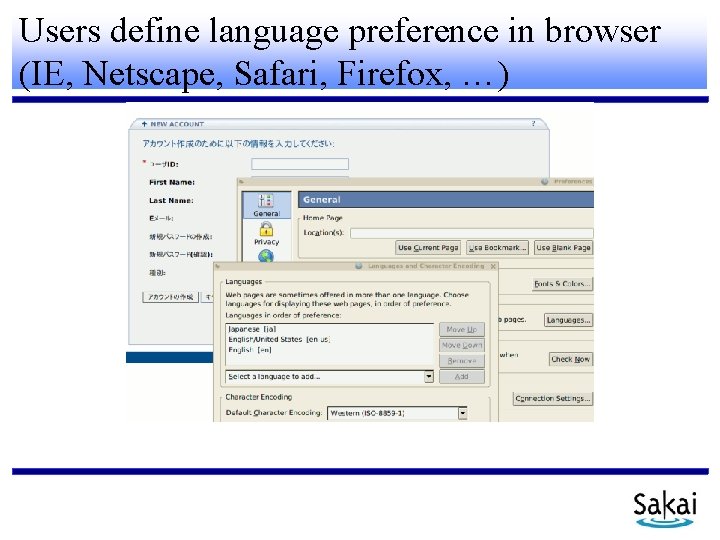
Task: Click the globe icon below Privacy
Action: click(x=265, y=256)
